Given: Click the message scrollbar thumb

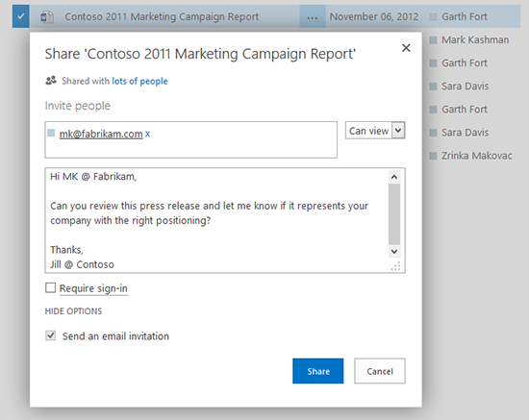Looking at the screenshot, I should pyautogui.click(x=394, y=214).
